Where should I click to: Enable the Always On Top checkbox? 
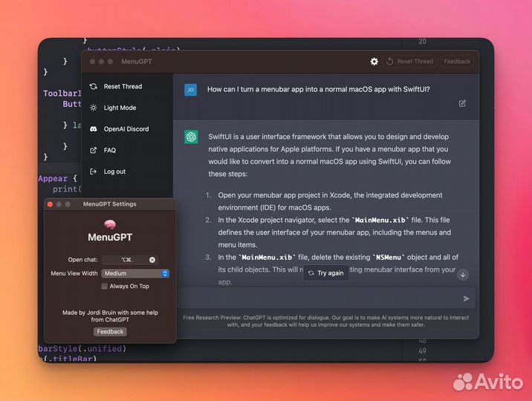pyautogui.click(x=104, y=286)
